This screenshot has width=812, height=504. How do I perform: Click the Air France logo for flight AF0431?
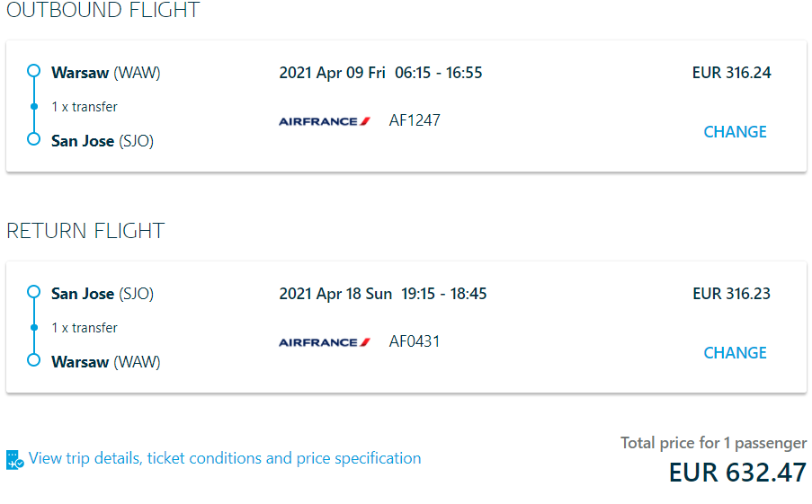pyautogui.click(x=325, y=342)
